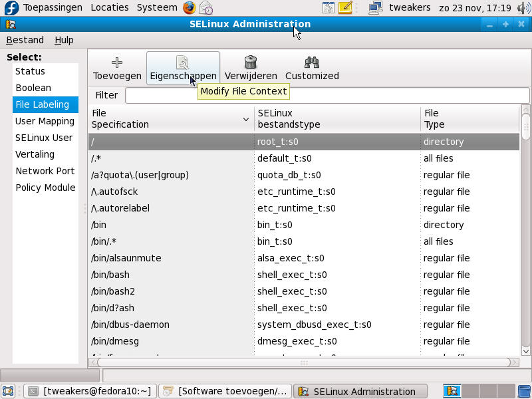Select the /bin/dbus-daemon row

pyautogui.click(x=304, y=325)
